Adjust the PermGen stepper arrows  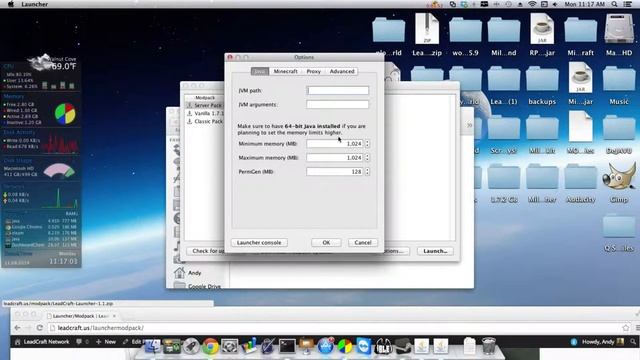[367, 172]
